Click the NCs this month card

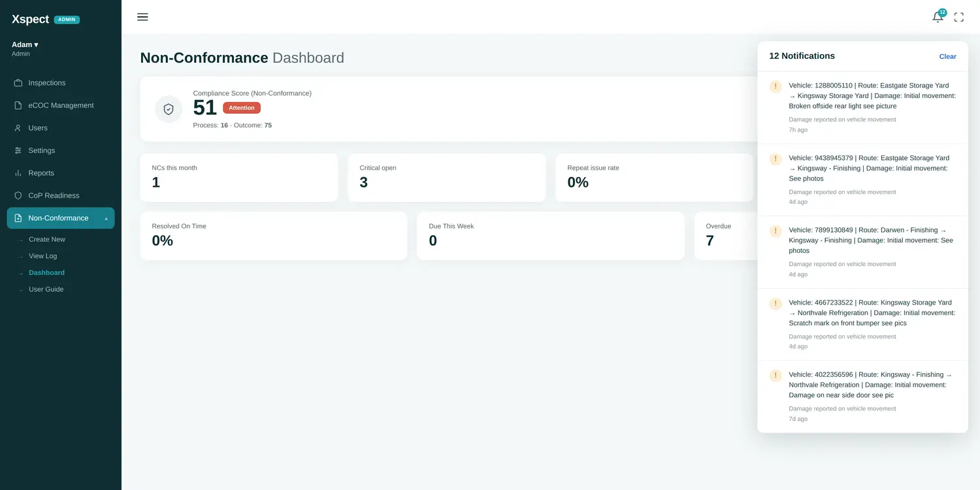(239, 178)
